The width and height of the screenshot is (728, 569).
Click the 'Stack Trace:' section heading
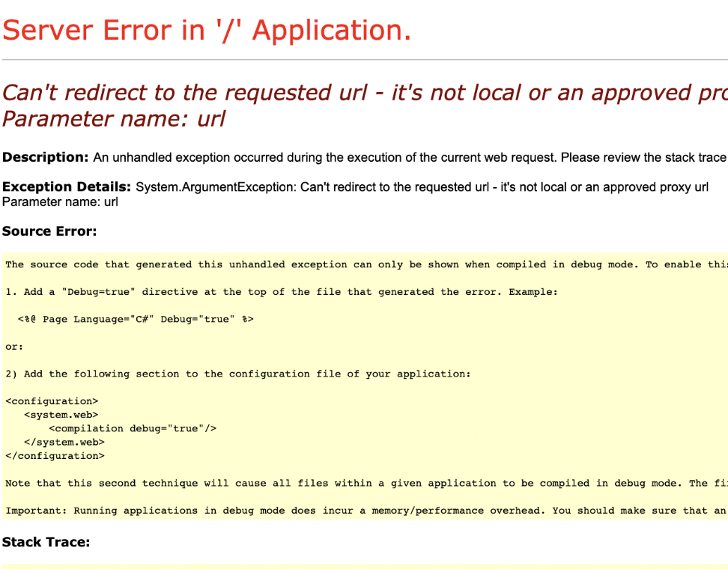46,542
